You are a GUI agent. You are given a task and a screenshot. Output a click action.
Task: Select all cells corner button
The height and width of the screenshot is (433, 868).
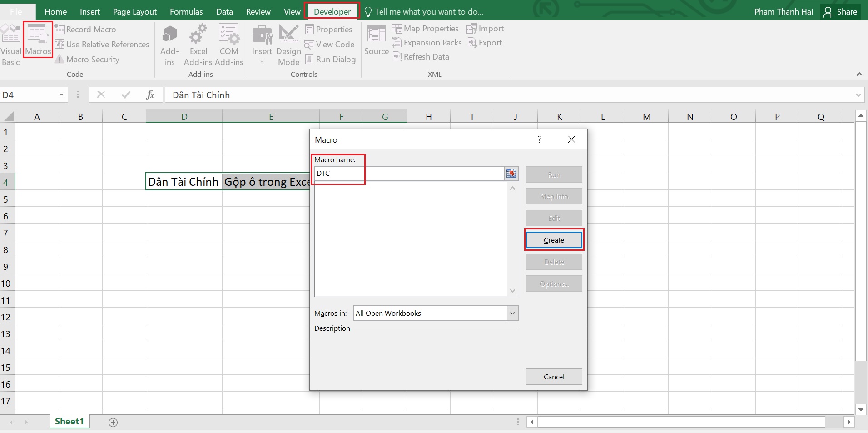click(8, 117)
